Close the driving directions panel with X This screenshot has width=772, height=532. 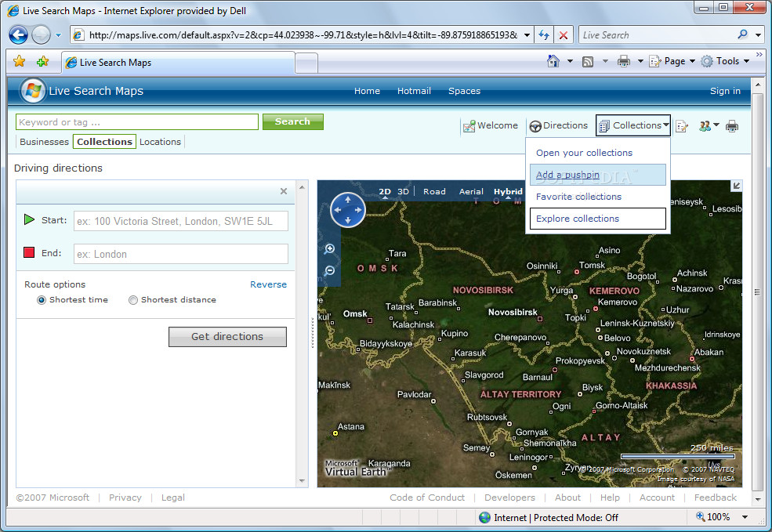tap(284, 191)
